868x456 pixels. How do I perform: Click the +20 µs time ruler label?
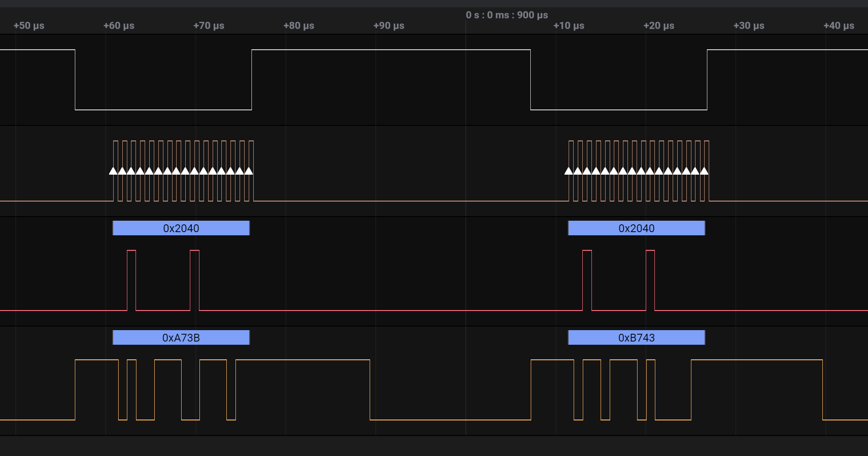click(x=659, y=26)
